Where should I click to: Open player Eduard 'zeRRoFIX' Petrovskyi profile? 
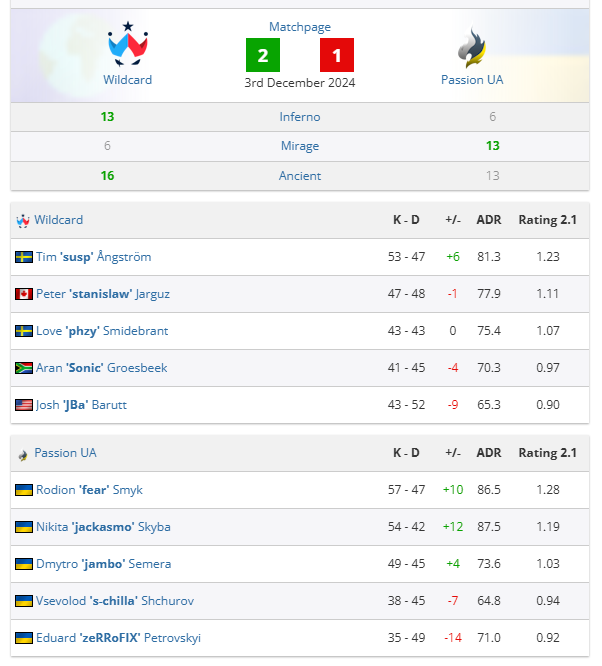point(118,638)
